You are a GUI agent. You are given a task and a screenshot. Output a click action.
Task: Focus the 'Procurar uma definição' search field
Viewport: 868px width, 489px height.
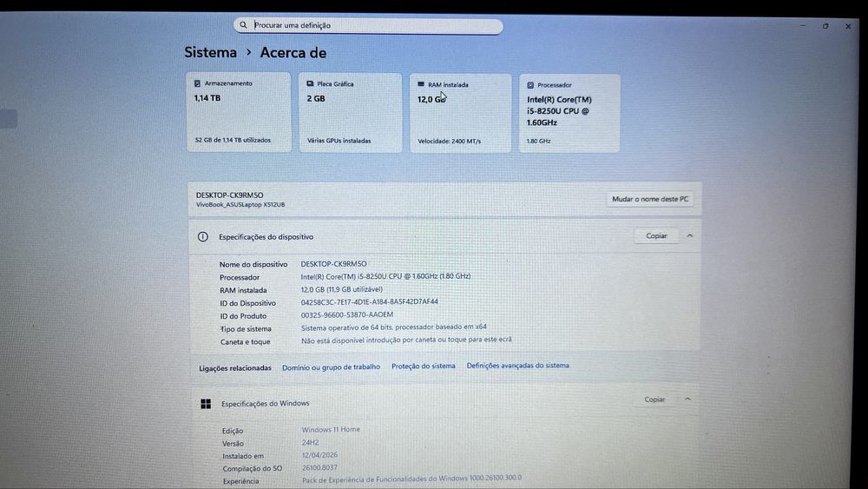point(369,25)
